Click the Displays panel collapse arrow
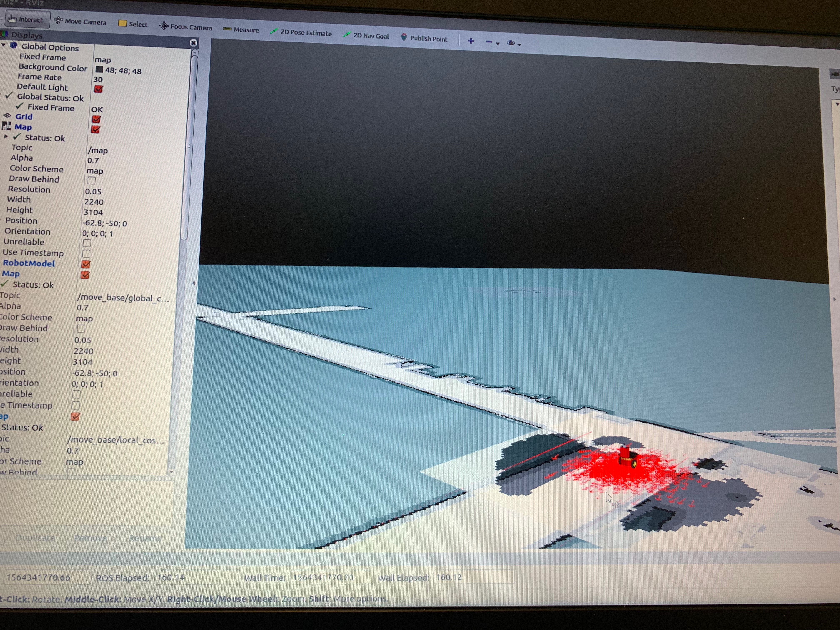This screenshot has width=840, height=630. pyautogui.click(x=193, y=283)
